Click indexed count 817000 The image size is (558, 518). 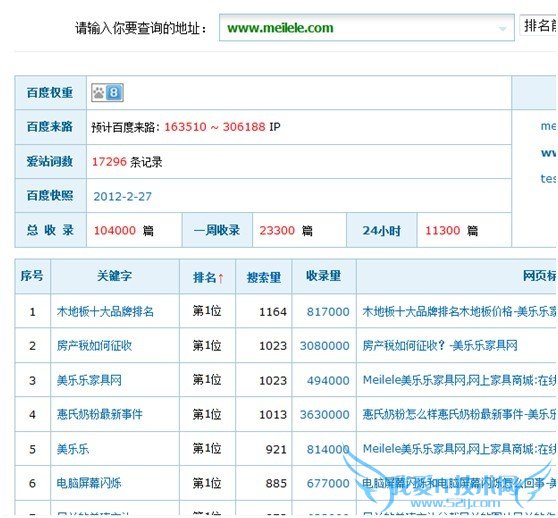click(328, 312)
